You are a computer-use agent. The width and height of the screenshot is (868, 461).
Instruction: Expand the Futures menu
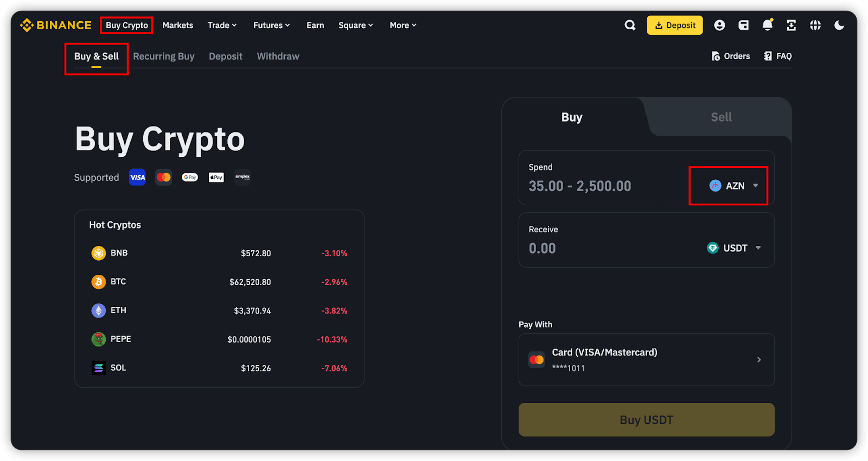[271, 25]
